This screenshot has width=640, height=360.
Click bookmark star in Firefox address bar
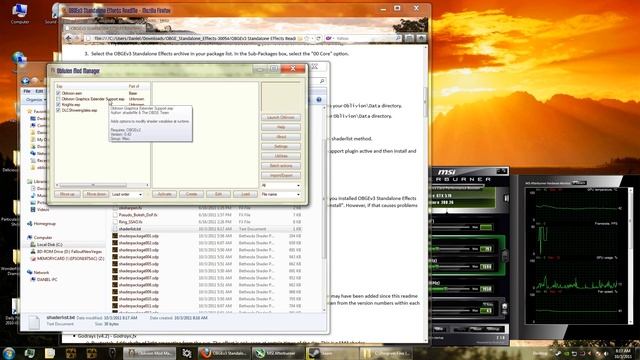(x=307, y=38)
